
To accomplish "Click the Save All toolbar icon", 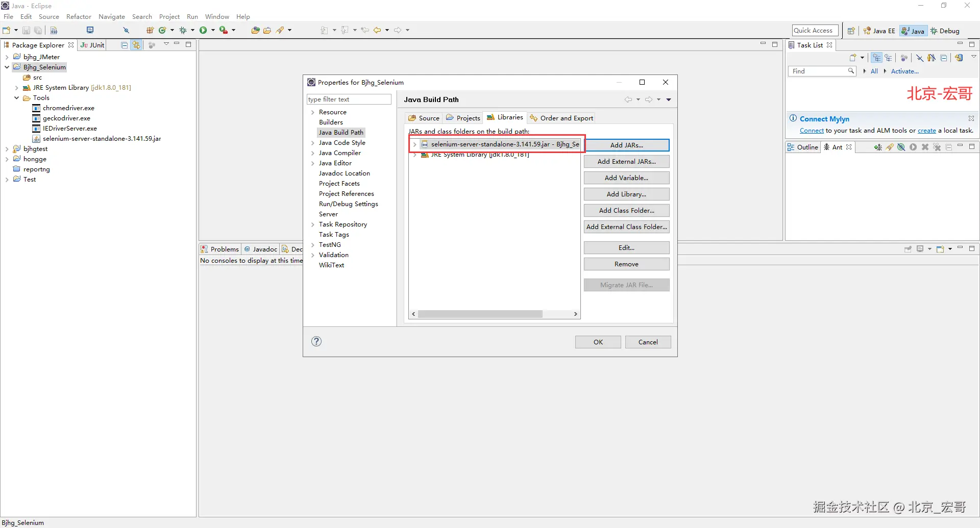I will coord(37,31).
